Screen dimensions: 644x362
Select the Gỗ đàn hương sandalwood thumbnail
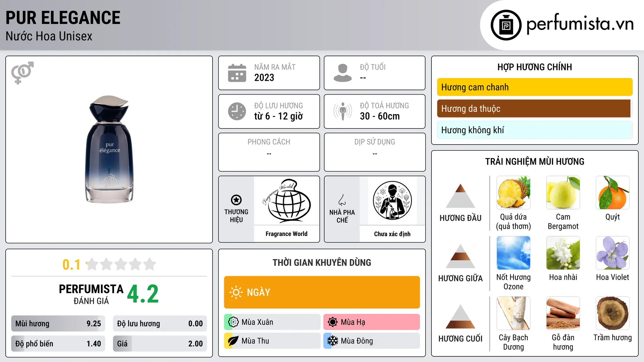[563, 313]
